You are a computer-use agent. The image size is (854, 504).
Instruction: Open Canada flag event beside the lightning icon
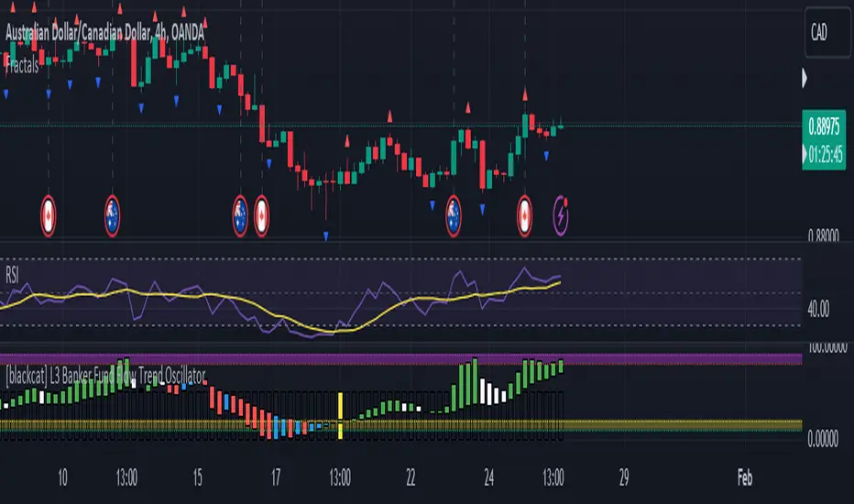click(x=524, y=215)
